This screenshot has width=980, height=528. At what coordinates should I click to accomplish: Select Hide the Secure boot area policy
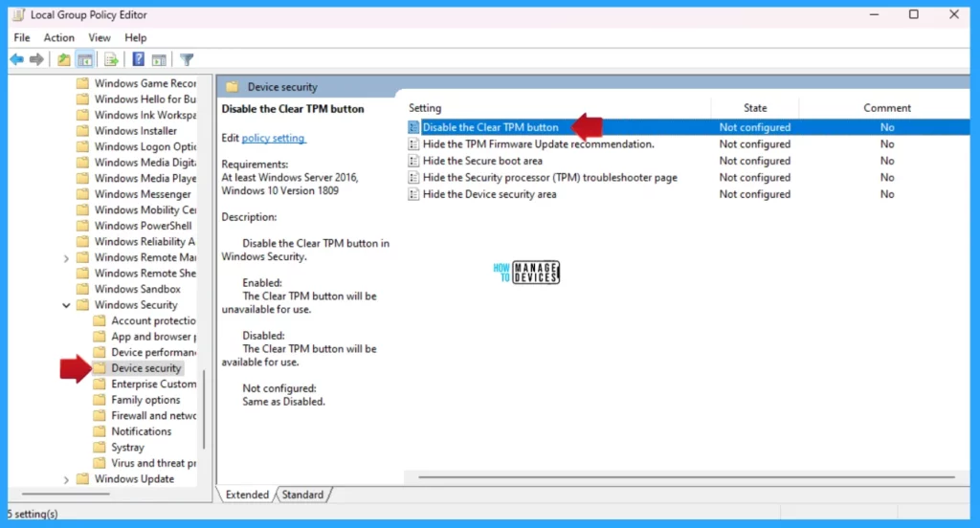coord(482,161)
